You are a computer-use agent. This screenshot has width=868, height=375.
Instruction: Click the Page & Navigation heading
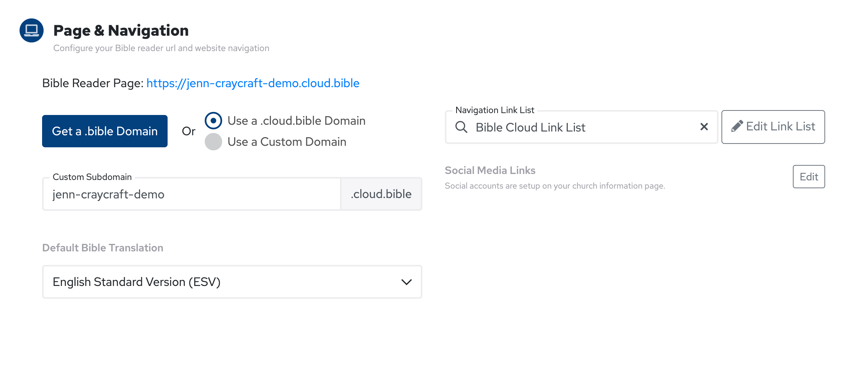pyautogui.click(x=121, y=30)
